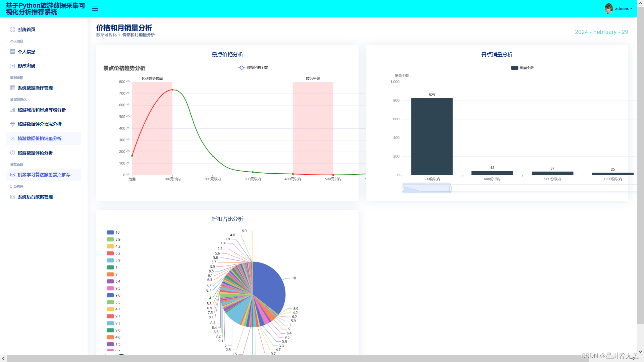Viewport: 644px width, 362px height.
Task: Click the 数据可视化 breadcrumb link
Action: point(106,35)
